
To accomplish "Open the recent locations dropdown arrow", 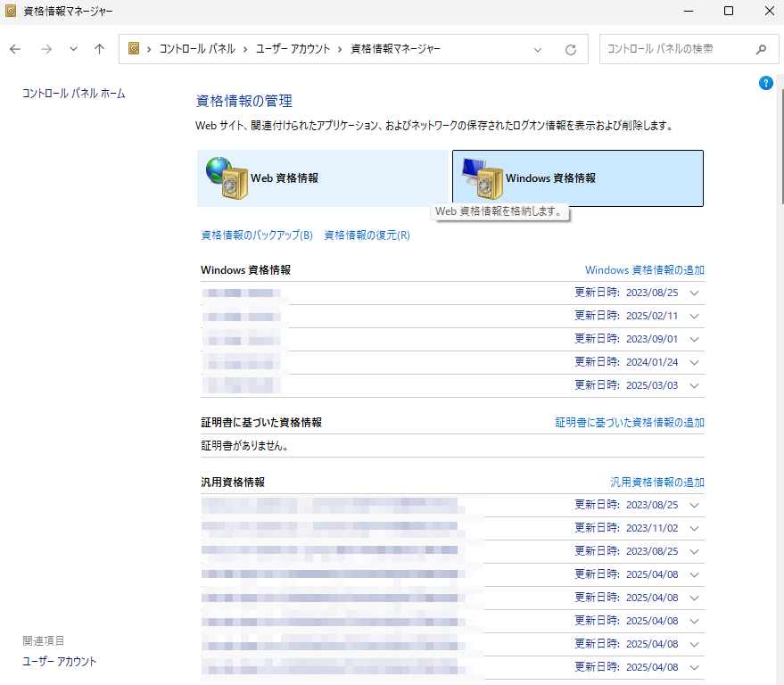I will [73, 49].
